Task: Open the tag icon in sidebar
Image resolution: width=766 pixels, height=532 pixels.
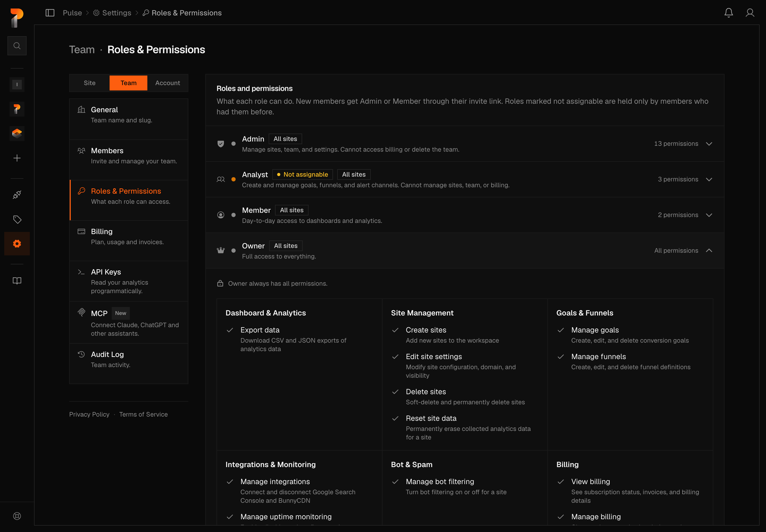Action: (x=17, y=219)
